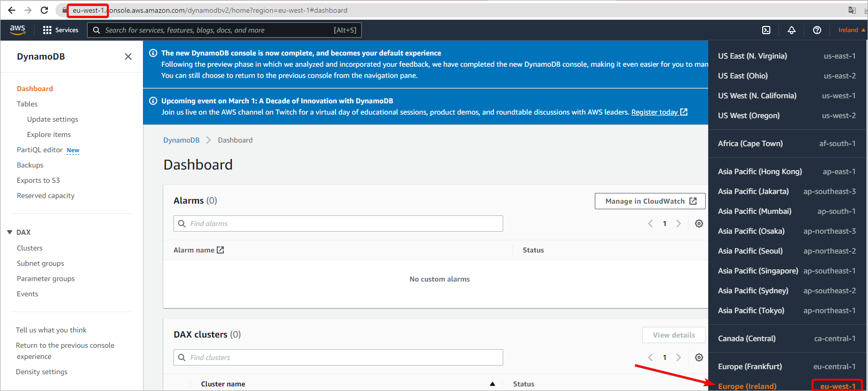Go to next page of DAX clusters
868x391 pixels.
(x=678, y=357)
